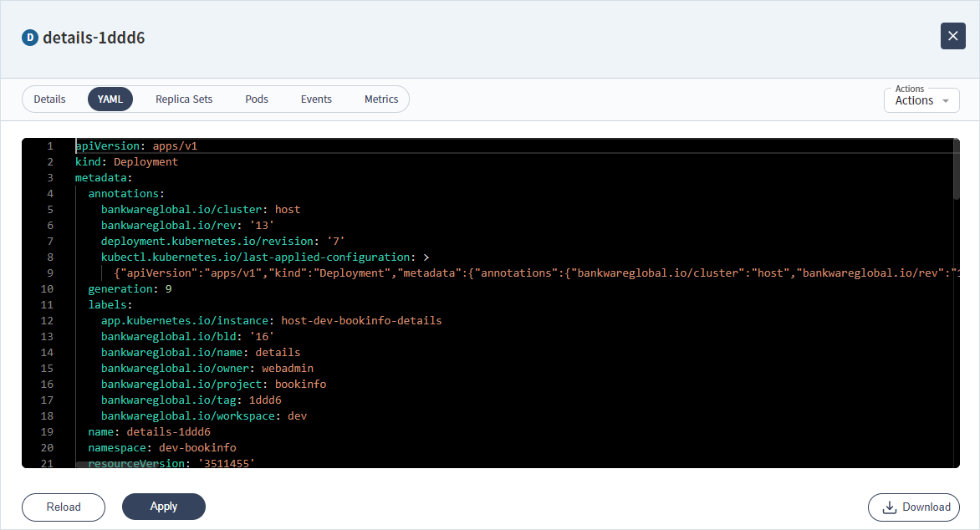Click the 'generation: 9' line
This screenshot has width=980, height=530.
[130, 288]
